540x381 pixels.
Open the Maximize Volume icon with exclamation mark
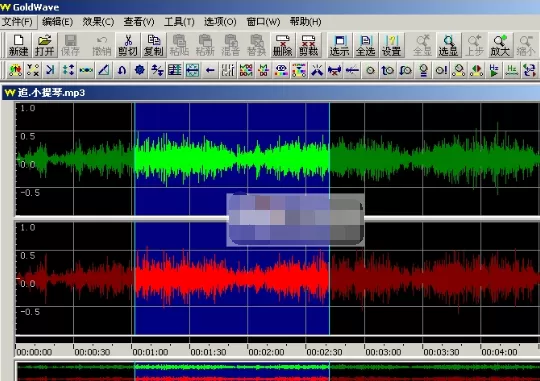pos(441,70)
